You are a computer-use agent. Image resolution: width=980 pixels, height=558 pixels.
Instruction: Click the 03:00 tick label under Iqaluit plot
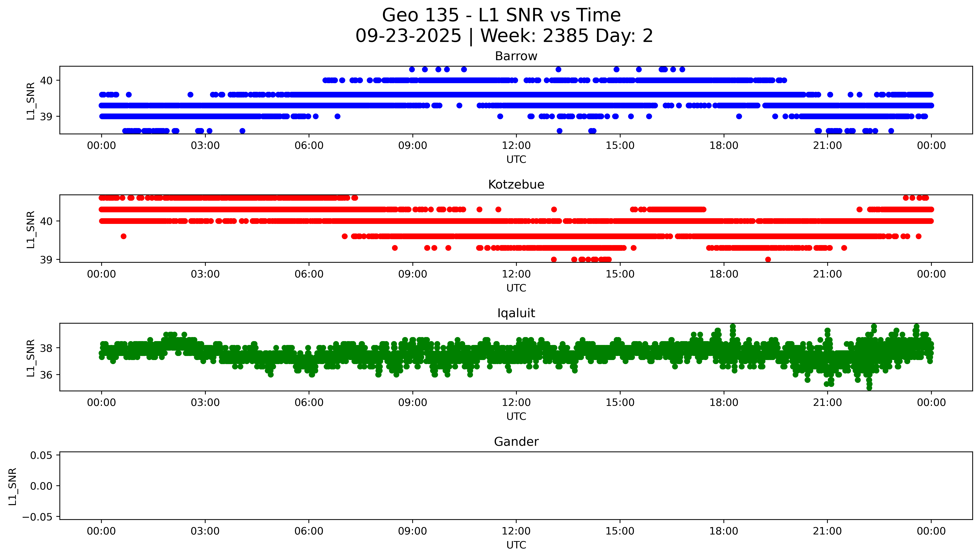click(205, 402)
